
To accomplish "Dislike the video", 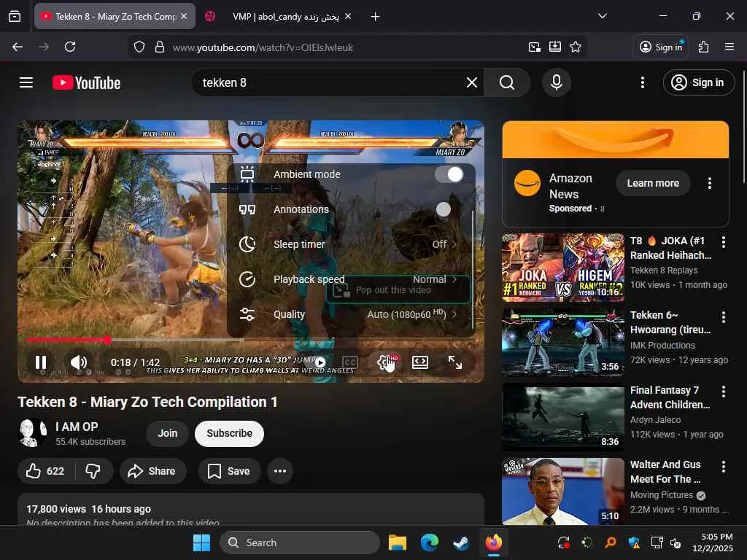I will pos(93,471).
